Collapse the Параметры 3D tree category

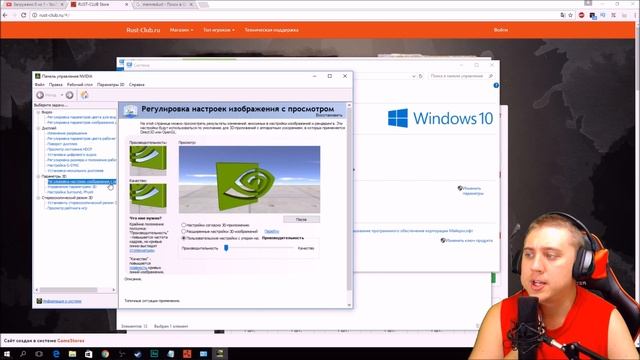tap(38, 176)
